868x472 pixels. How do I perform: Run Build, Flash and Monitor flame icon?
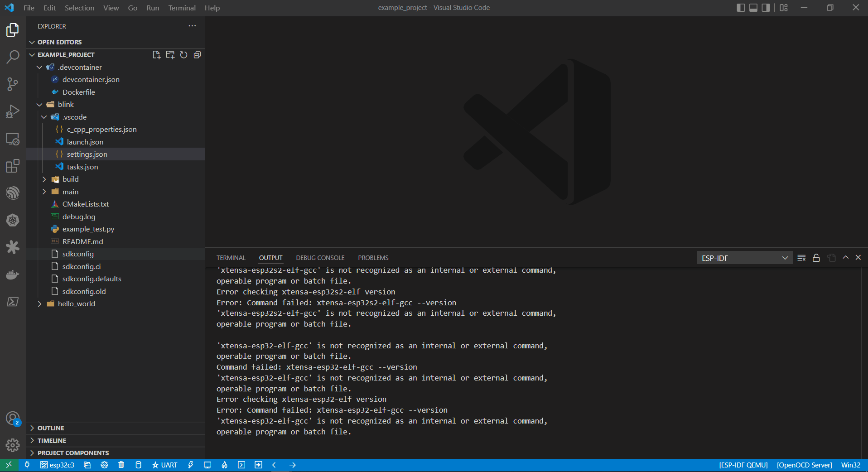[x=224, y=465]
